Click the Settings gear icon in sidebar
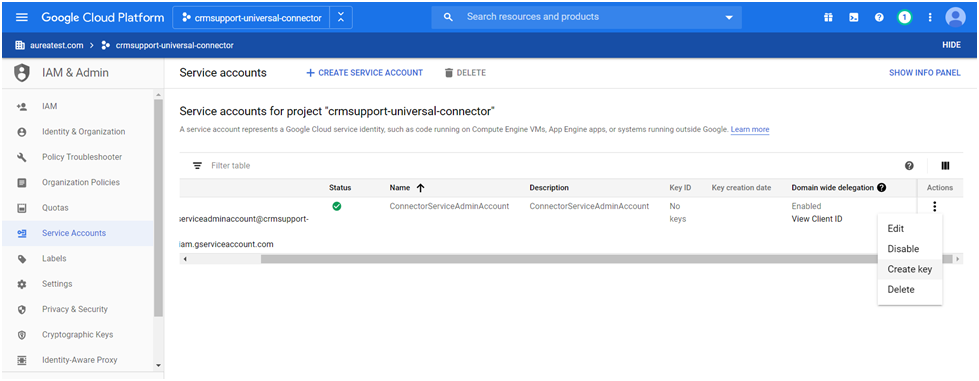The image size is (979, 381). coord(22,284)
